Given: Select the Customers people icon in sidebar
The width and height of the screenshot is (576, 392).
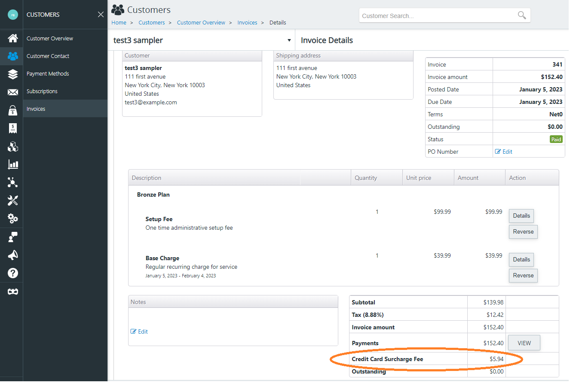Looking at the screenshot, I should (13, 56).
